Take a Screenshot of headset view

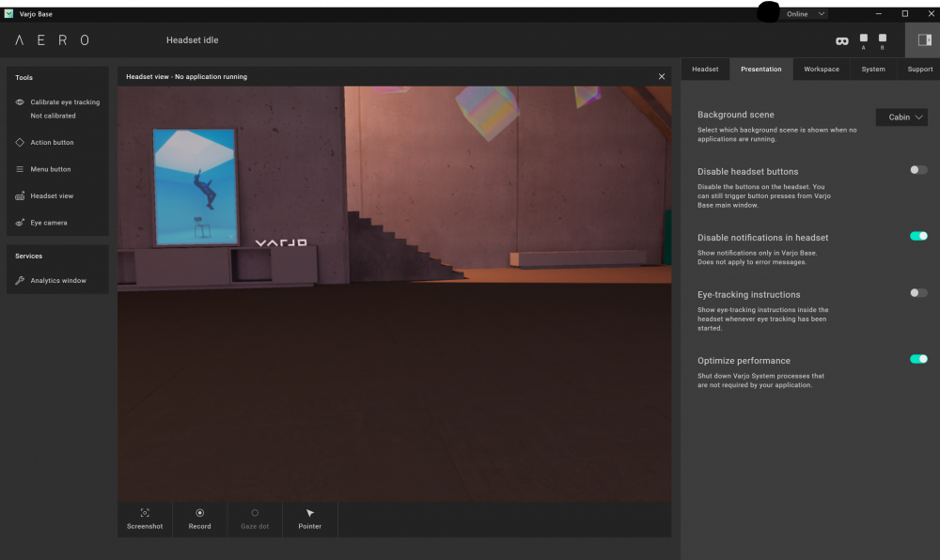145,519
